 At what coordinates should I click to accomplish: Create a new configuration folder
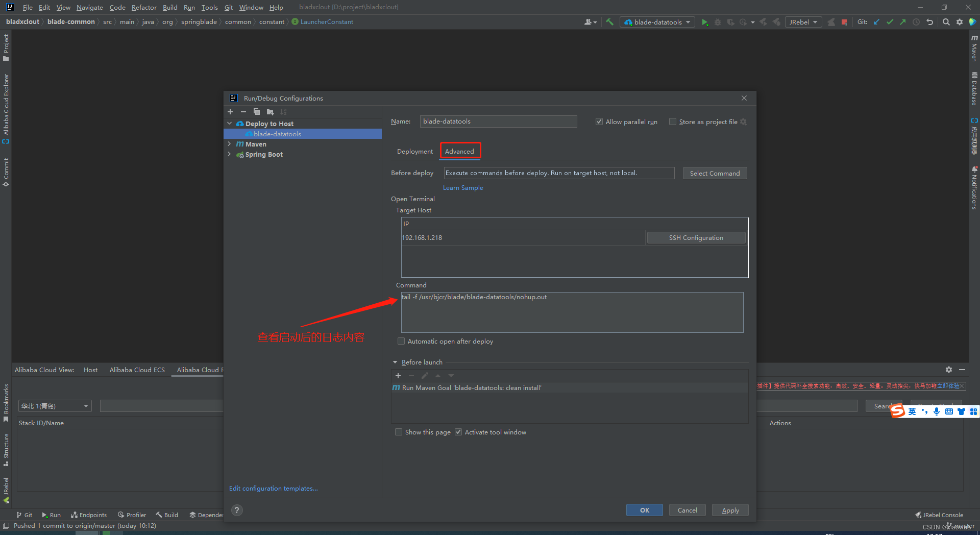pos(270,112)
